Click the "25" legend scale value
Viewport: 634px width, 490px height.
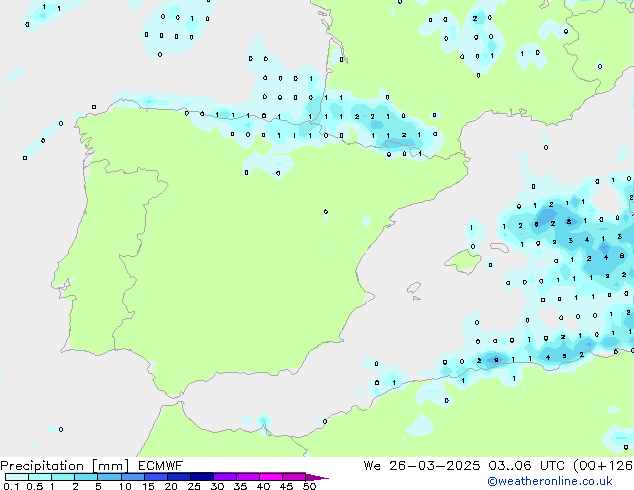point(194,486)
